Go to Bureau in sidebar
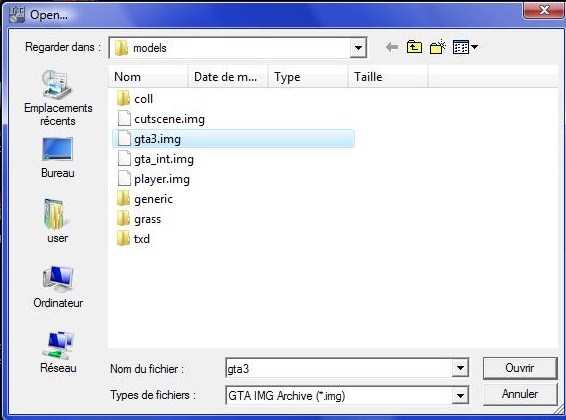Viewport: 566px width, 420px height. tap(58, 158)
